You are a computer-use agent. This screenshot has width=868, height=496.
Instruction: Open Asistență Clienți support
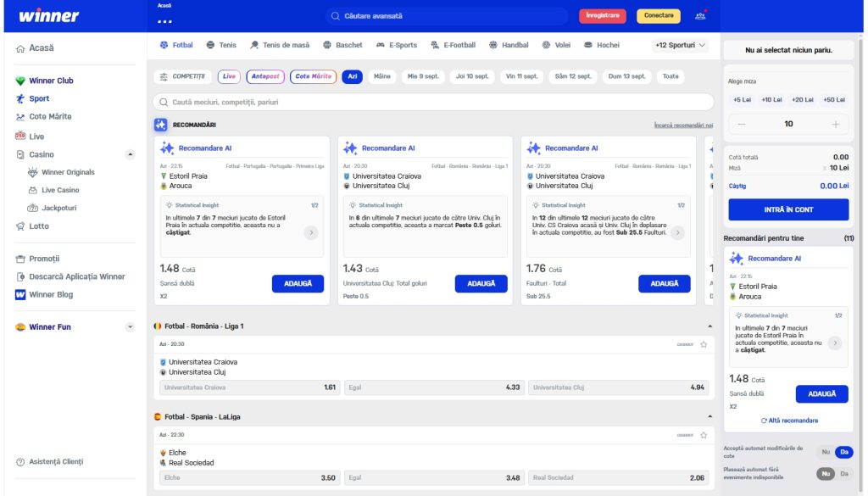[55, 462]
